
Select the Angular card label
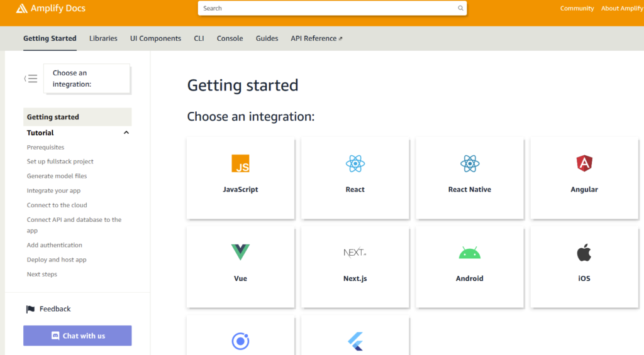click(x=584, y=189)
